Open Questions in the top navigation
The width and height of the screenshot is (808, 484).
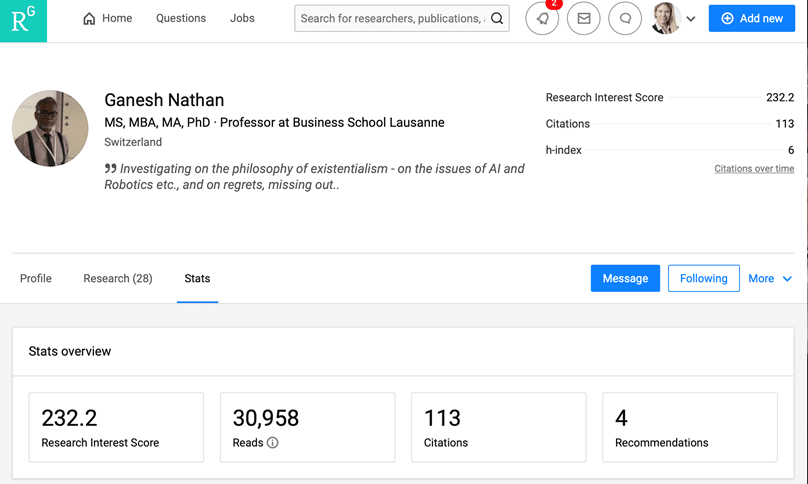pyautogui.click(x=181, y=18)
